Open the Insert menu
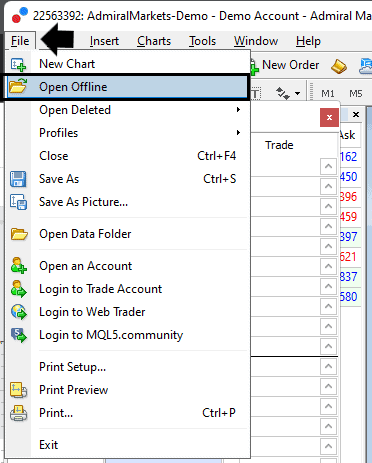The width and height of the screenshot is (372, 463). tap(104, 41)
